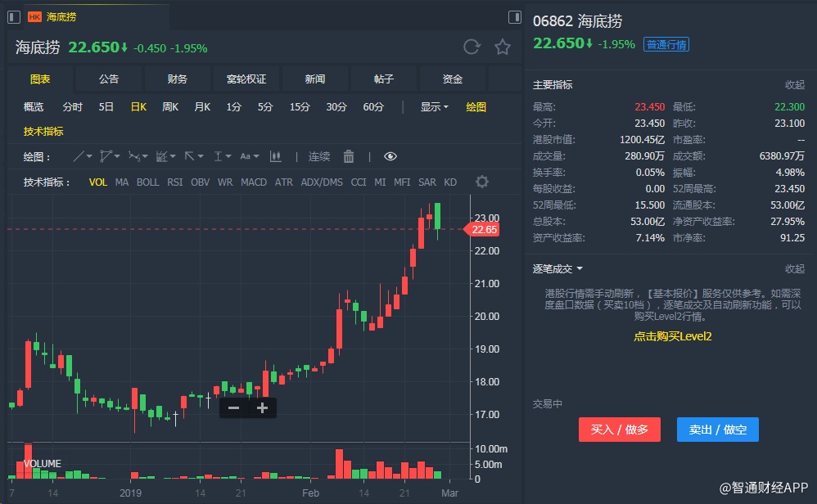Open the node pattern drawing tool dropdown
The image size is (817, 504).
coord(138,156)
